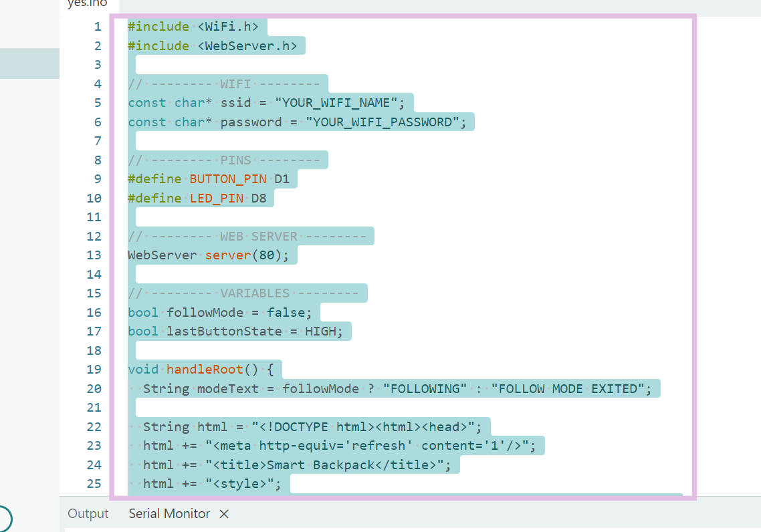761x532 pixels.
Task: Switch to the Serial Monitor tab
Action: point(169,513)
